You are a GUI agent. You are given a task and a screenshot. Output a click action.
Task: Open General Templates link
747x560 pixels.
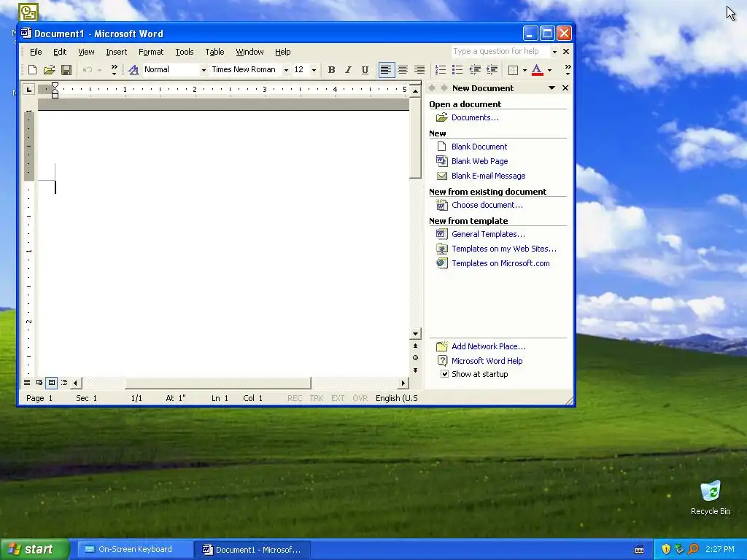point(488,234)
